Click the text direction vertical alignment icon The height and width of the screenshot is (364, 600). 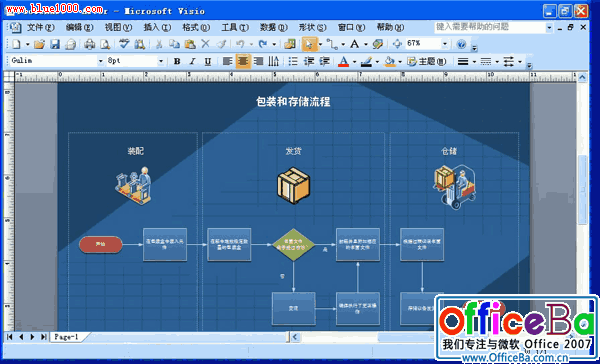pyautogui.click(x=274, y=61)
